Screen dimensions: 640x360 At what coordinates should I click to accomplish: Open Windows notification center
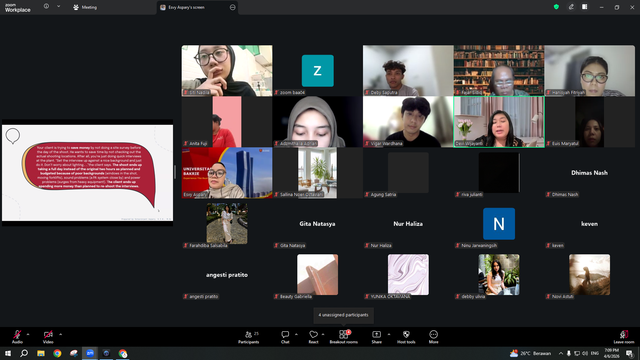629,353
